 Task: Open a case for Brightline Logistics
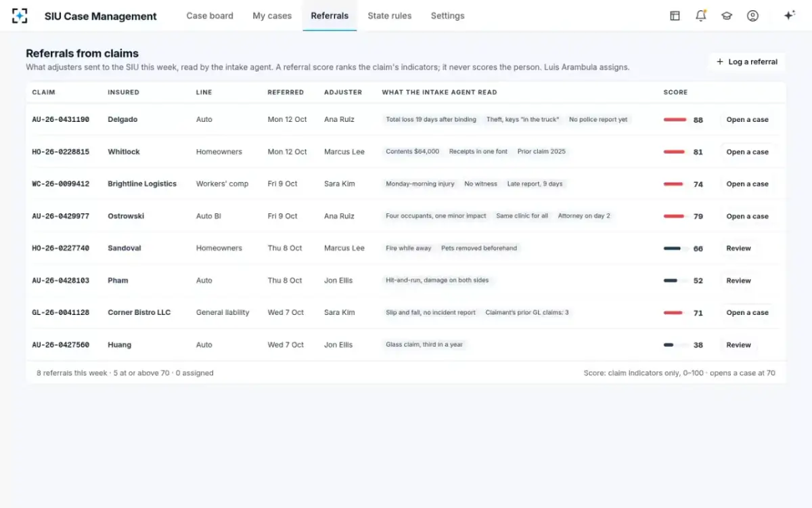click(747, 184)
